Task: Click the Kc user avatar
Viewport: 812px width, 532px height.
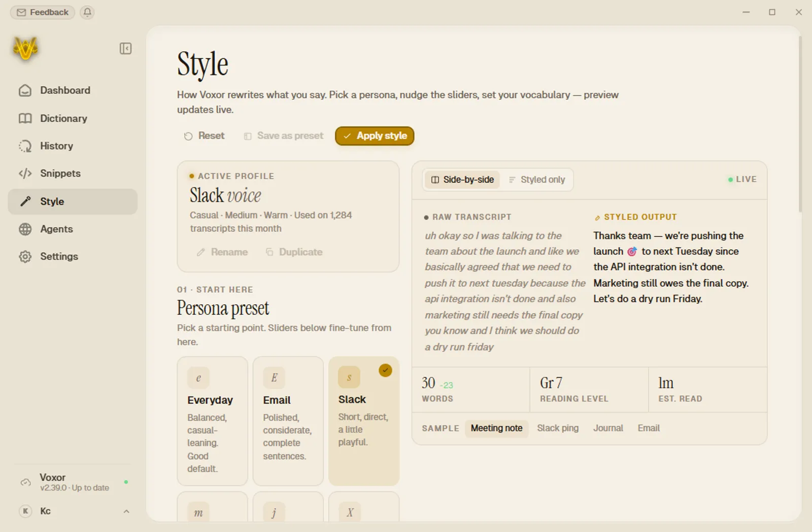Action: click(x=25, y=511)
